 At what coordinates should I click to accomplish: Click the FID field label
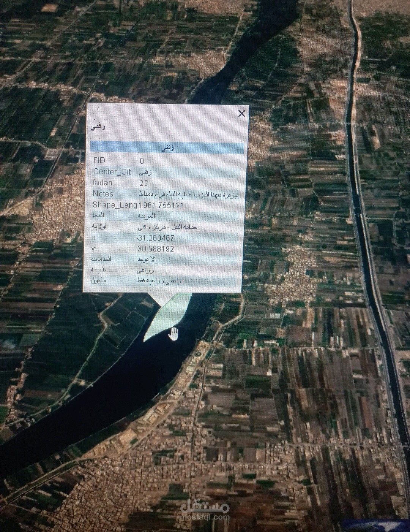pos(99,160)
